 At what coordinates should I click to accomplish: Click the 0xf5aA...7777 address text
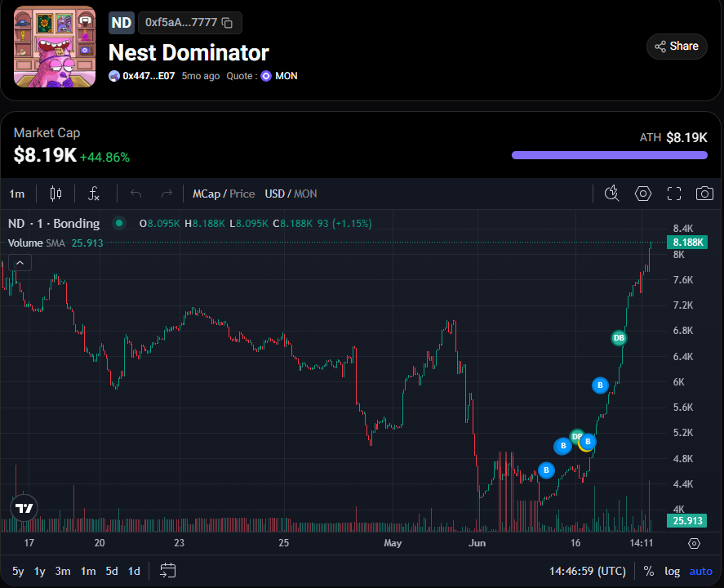click(181, 22)
